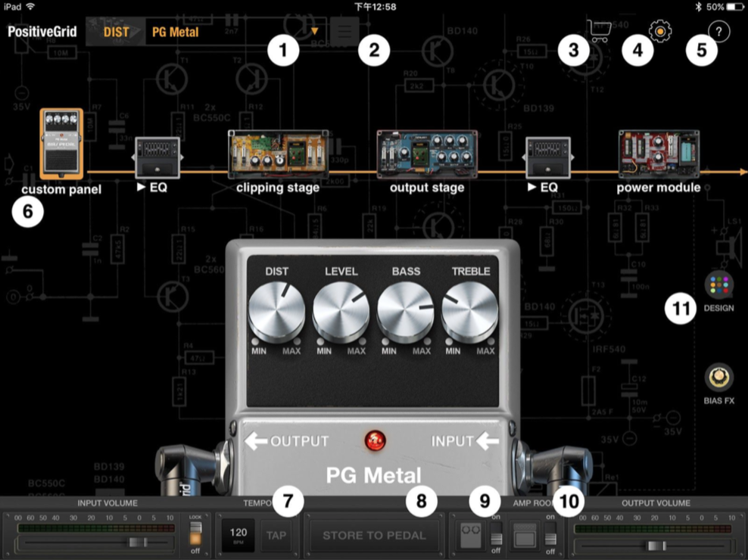Screen dimensions: 748x560
Task: Expand the first EQ label after custom panel
Action: [x=152, y=187]
